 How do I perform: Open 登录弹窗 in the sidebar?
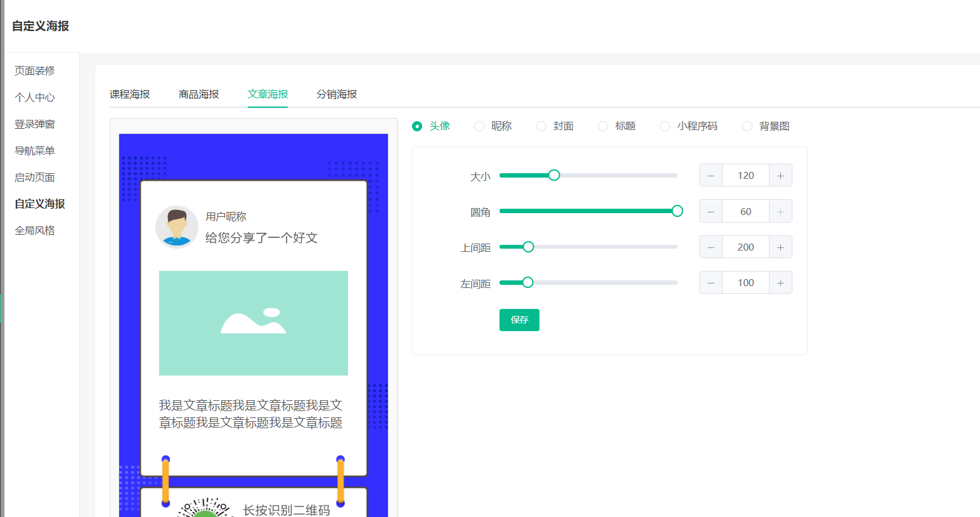pyautogui.click(x=35, y=124)
